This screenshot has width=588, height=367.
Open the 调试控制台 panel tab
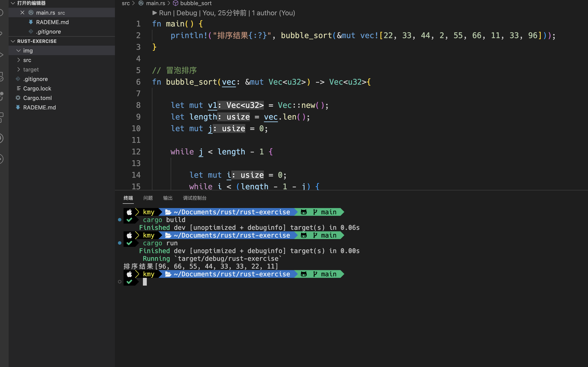point(195,198)
